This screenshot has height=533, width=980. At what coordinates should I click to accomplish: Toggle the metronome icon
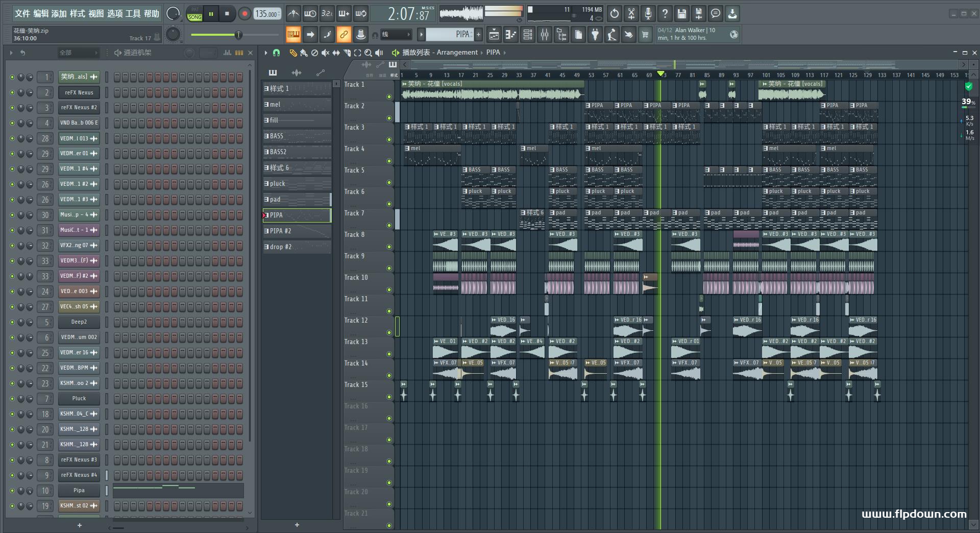click(293, 14)
